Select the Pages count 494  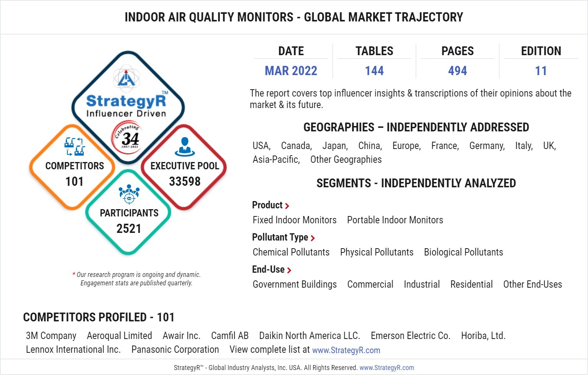coord(457,71)
